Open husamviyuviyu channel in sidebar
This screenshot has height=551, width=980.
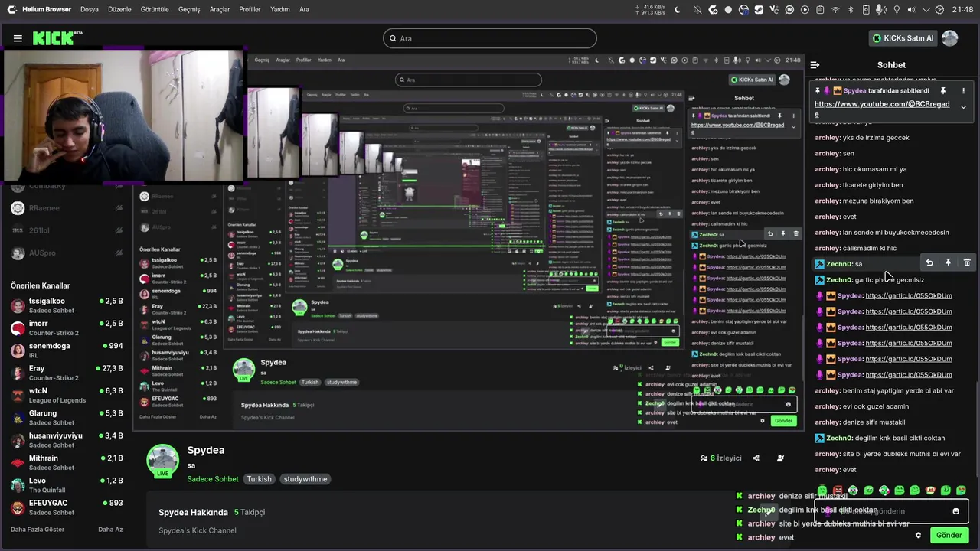tap(67, 440)
